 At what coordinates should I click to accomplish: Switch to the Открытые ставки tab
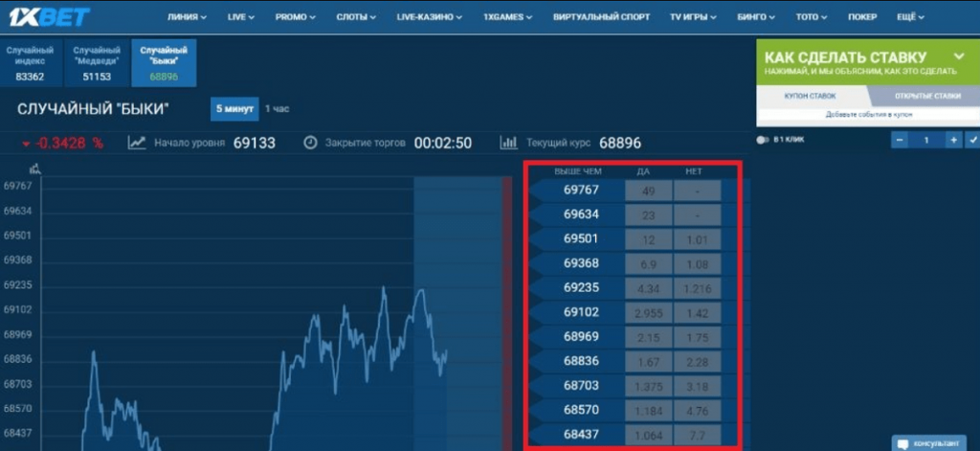point(927,96)
